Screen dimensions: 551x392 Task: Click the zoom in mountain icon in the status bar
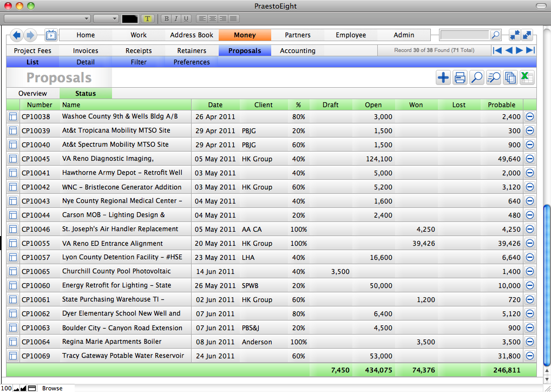click(23, 388)
